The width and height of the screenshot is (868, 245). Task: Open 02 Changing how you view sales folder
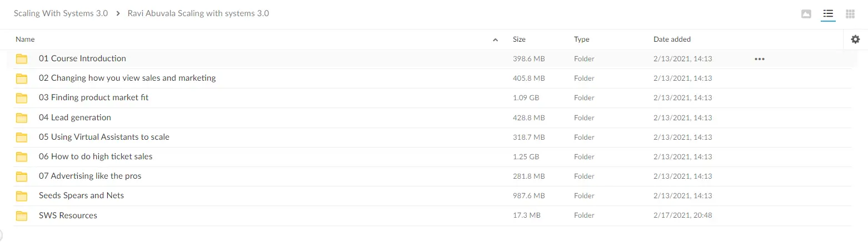[127, 78]
